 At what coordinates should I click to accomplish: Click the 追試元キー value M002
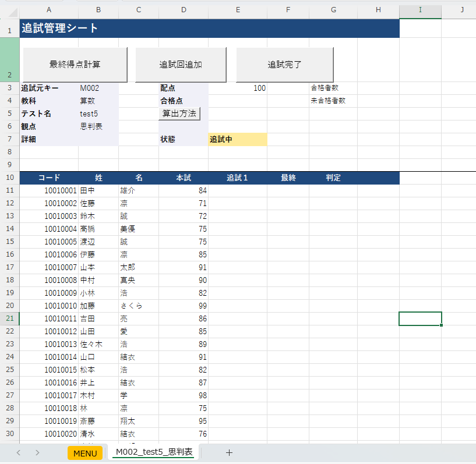tap(98, 88)
